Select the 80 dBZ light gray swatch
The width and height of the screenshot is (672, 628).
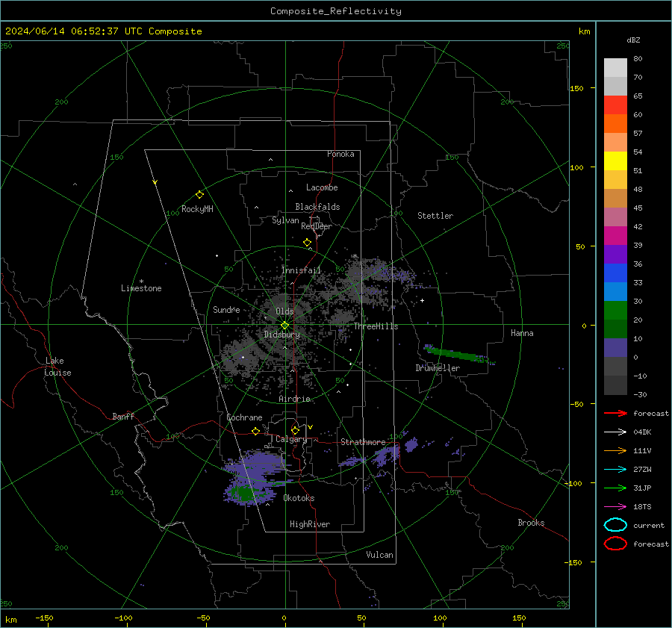615,67
